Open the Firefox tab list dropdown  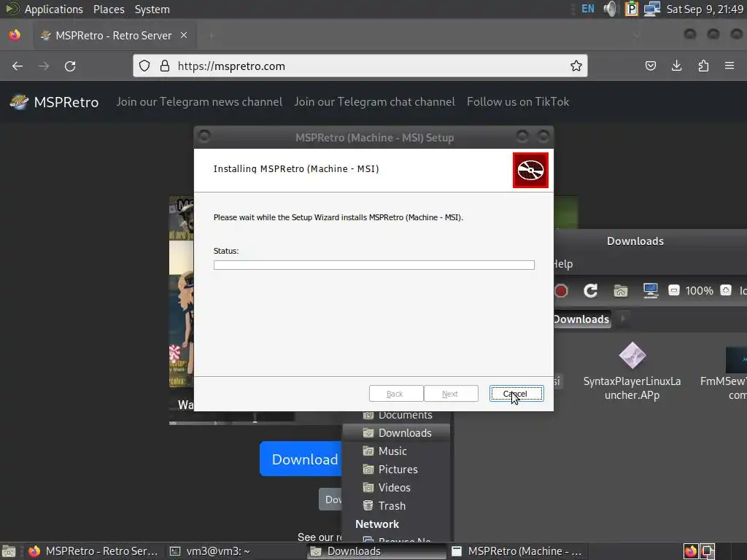tap(636, 35)
